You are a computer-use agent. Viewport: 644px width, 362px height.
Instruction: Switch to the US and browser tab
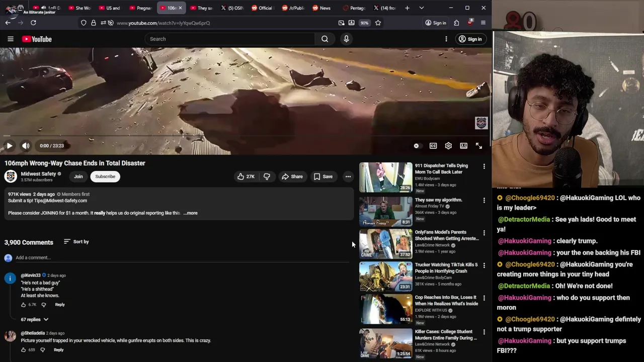click(x=110, y=8)
